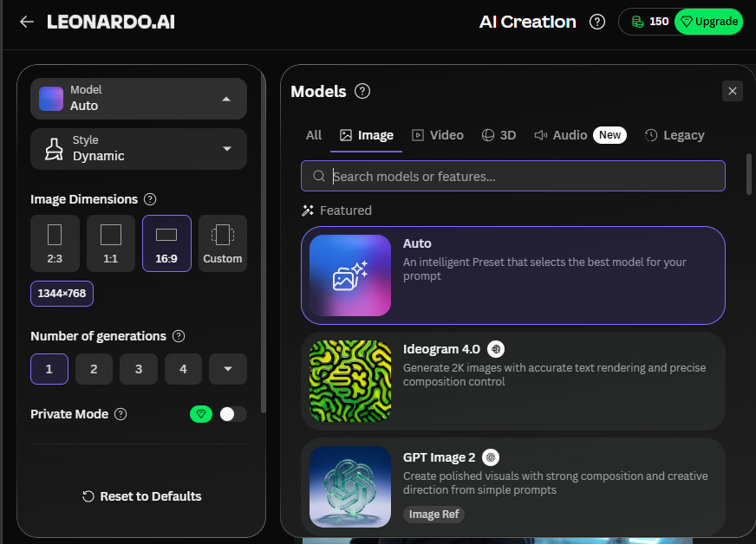Screen dimensions: 756x544
Task: Click the Models panel scrollbar
Action: point(749,174)
